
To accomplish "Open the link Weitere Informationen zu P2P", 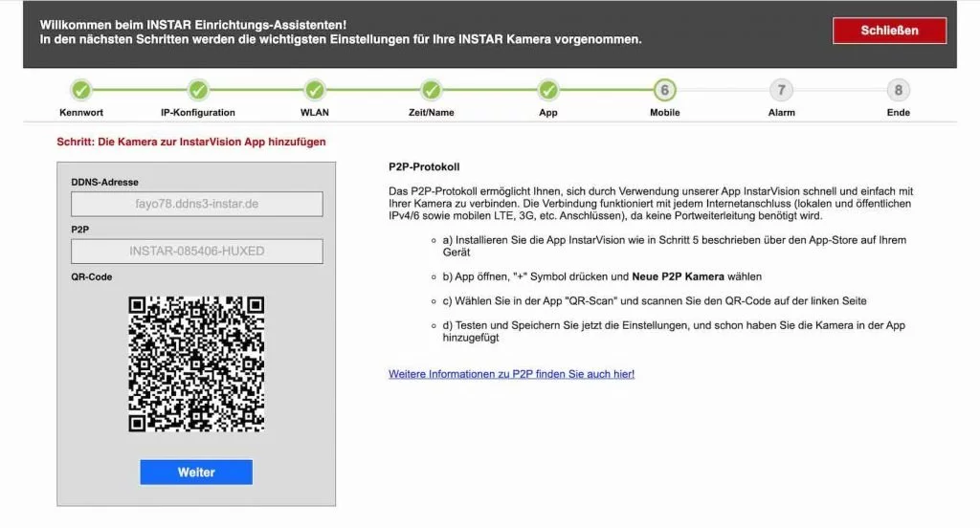I will click(511, 374).
